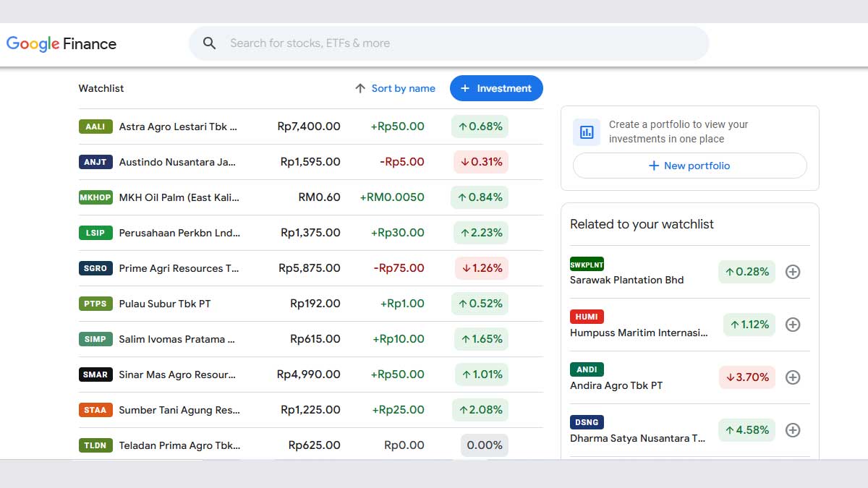The height and width of the screenshot is (488, 868).
Task: Open Dharma Satya Nusantara T... name
Action: pos(637,438)
